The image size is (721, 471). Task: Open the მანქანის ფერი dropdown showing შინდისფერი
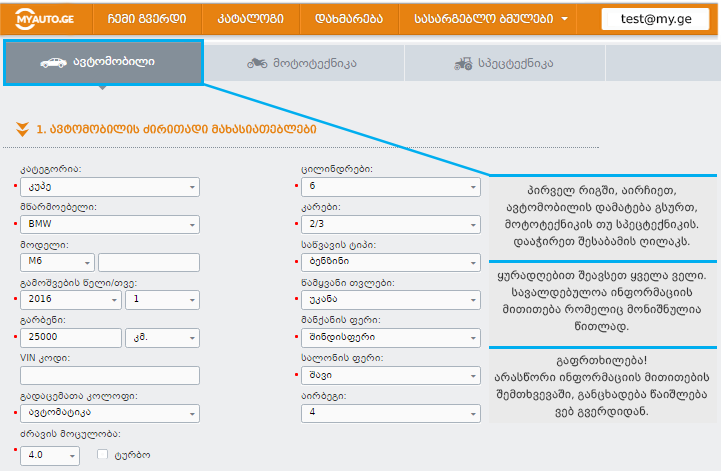click(x=391, y=338)
